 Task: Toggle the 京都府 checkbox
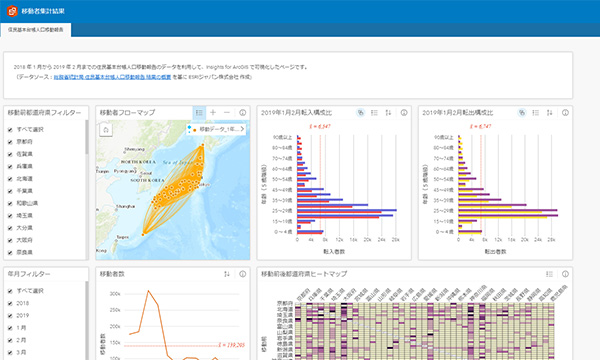click(10, 142)
